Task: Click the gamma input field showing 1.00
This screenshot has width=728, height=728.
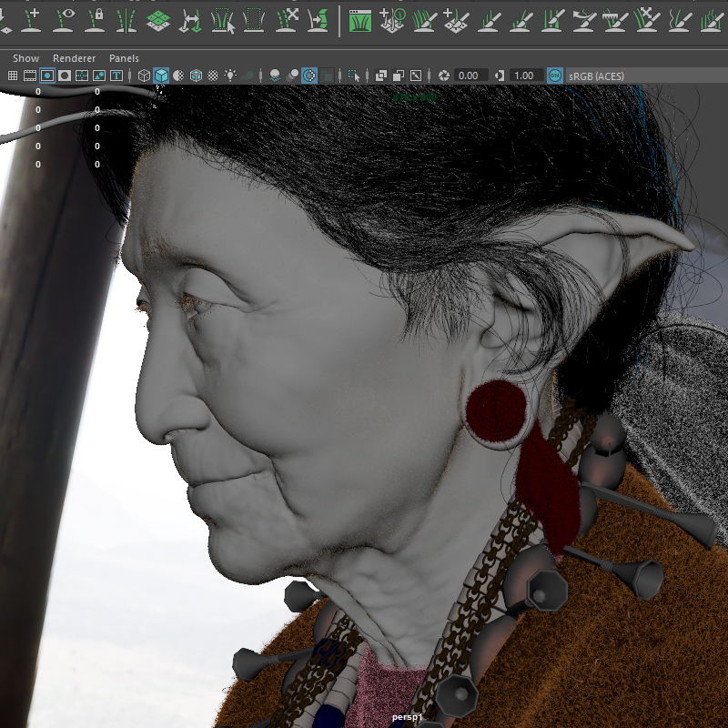Action: [522, 76]
